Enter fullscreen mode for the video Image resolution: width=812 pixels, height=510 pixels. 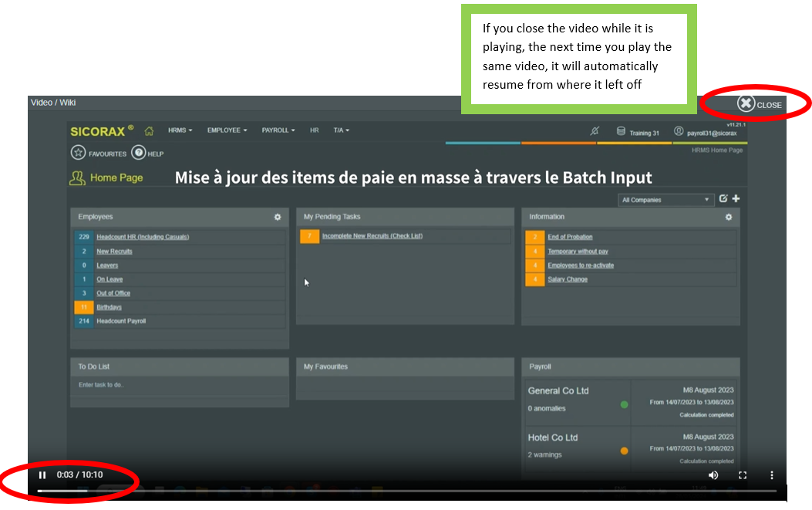click(x=743, y=475)
